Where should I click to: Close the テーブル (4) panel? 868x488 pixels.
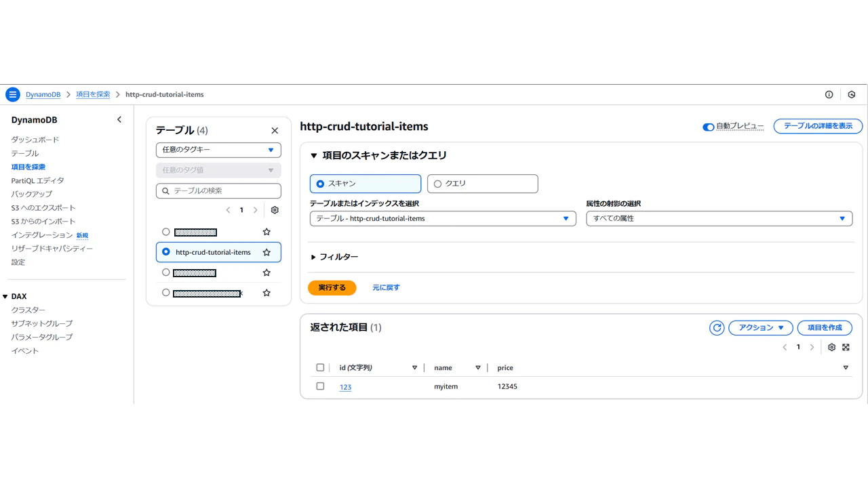tap(275, 131)
